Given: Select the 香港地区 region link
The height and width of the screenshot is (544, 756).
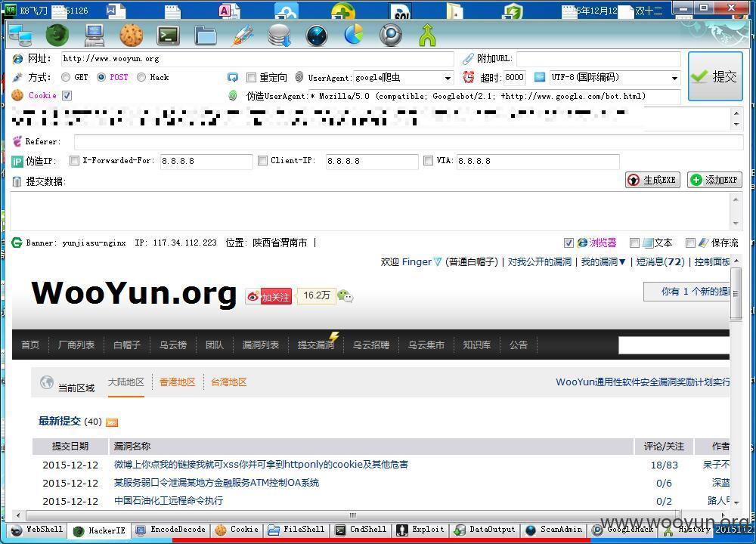Looking at the screenshot, I should click(177, 382).
